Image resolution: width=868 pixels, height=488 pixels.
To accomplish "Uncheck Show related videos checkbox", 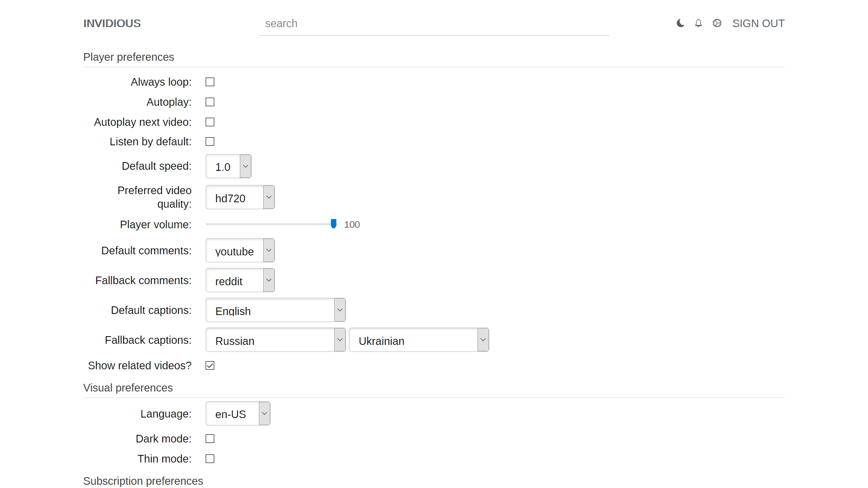I will click(210, 365).
